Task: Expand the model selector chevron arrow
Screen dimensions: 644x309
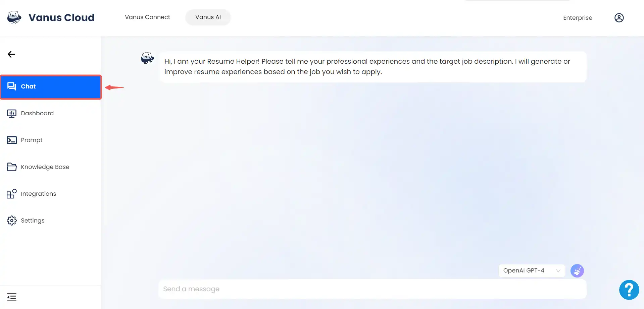Action: tap(558, 271)
